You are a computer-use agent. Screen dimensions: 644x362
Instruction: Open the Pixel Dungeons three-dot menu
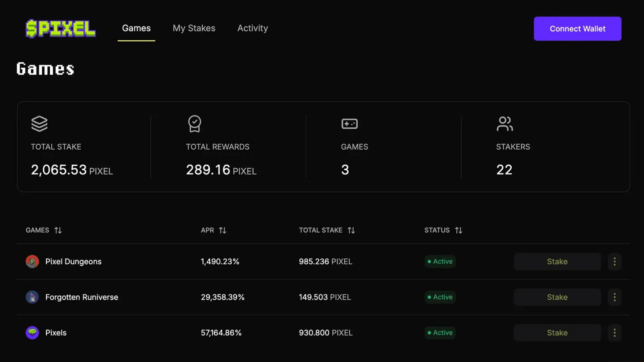pos(614,261)
